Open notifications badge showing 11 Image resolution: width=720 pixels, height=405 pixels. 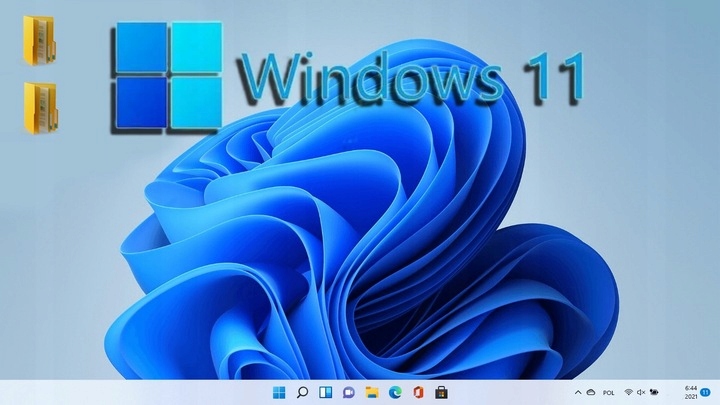click(706, 393)
